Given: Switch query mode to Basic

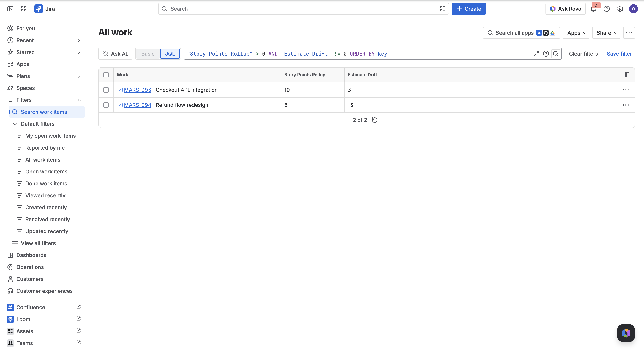Looking at the screenshot, I should tap(148, 54).
